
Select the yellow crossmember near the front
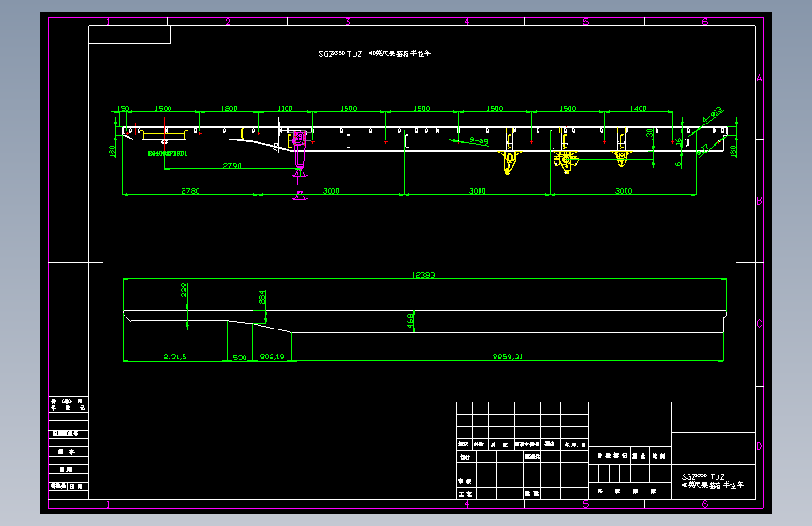[x=164, y=136]
